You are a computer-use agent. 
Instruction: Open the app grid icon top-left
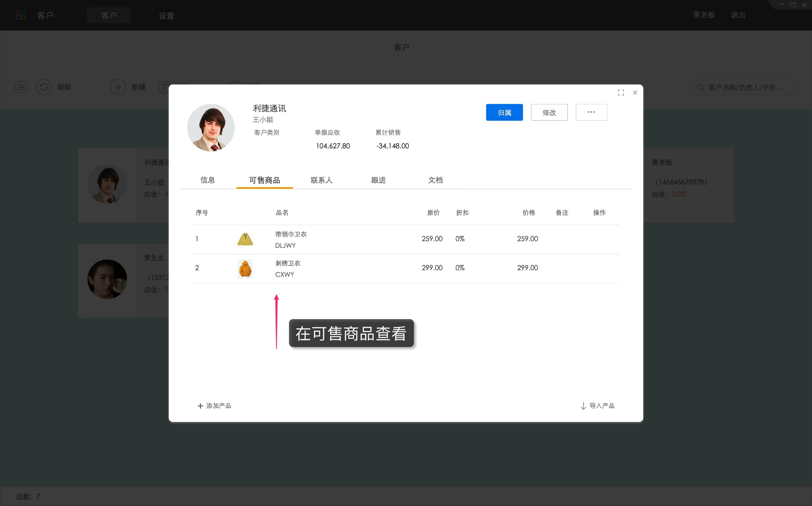click(x=21, y=15)
